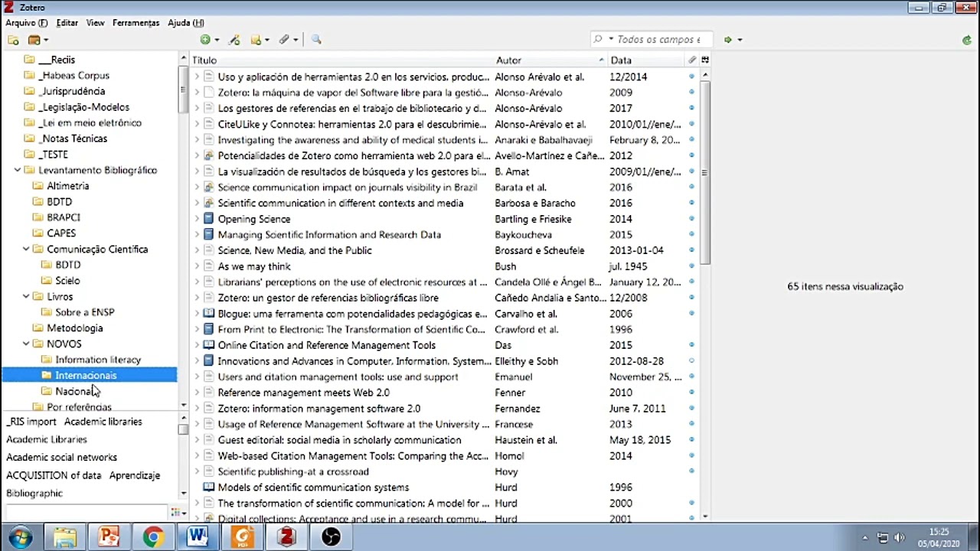Select the CAPES collection
The width and height of the screenshot is (980, 551).
[61, 233]
